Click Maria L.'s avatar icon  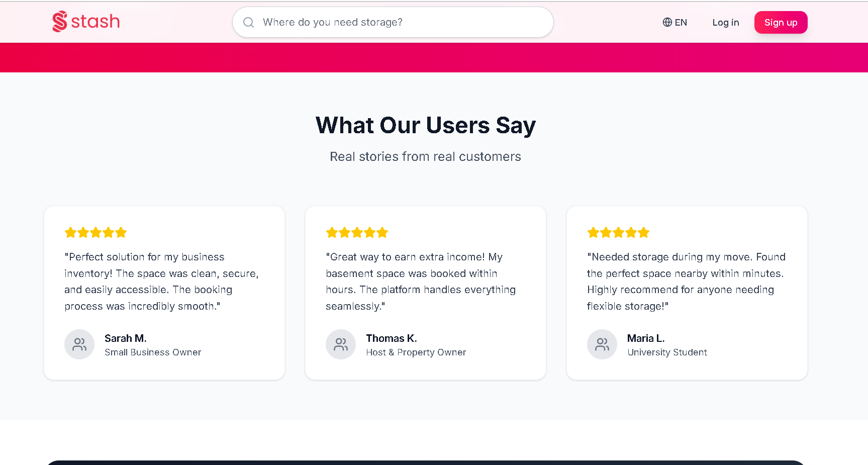(602, 344)
